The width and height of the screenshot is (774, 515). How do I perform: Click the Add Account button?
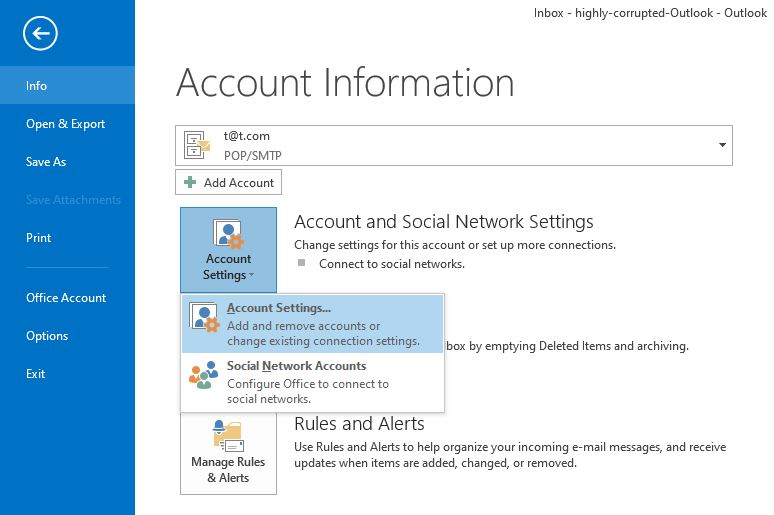228,182
